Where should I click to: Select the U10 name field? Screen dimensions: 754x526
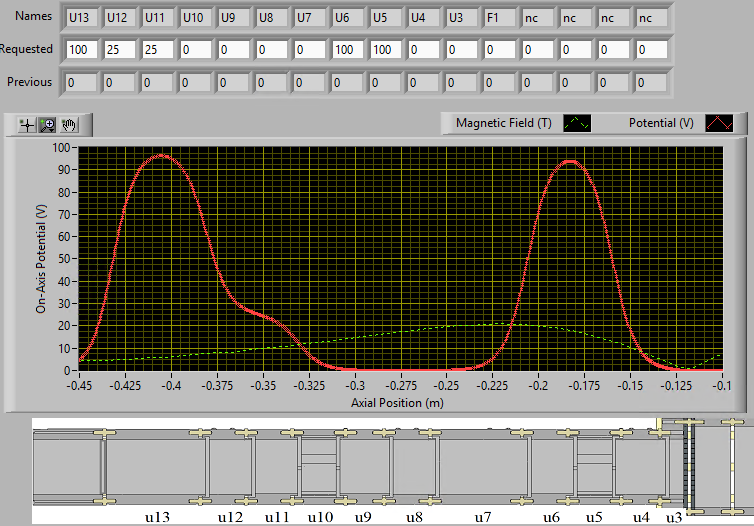click(196, 17)
